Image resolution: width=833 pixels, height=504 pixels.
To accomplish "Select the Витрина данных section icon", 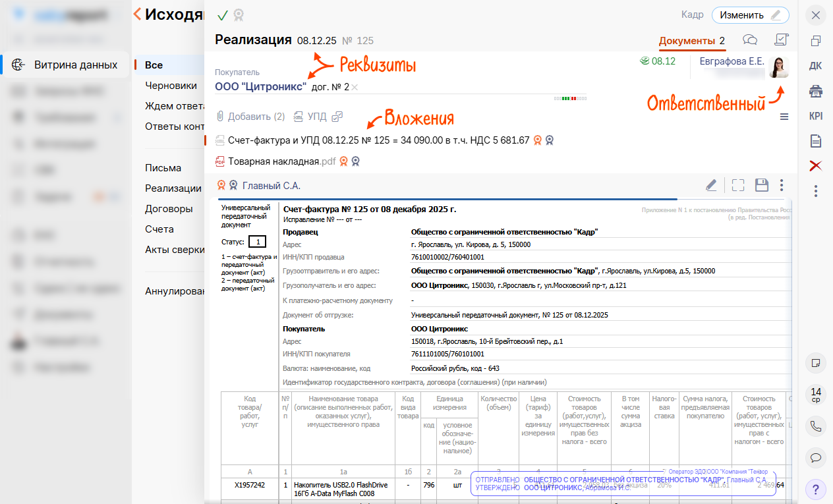I will (x=18, y=65).
